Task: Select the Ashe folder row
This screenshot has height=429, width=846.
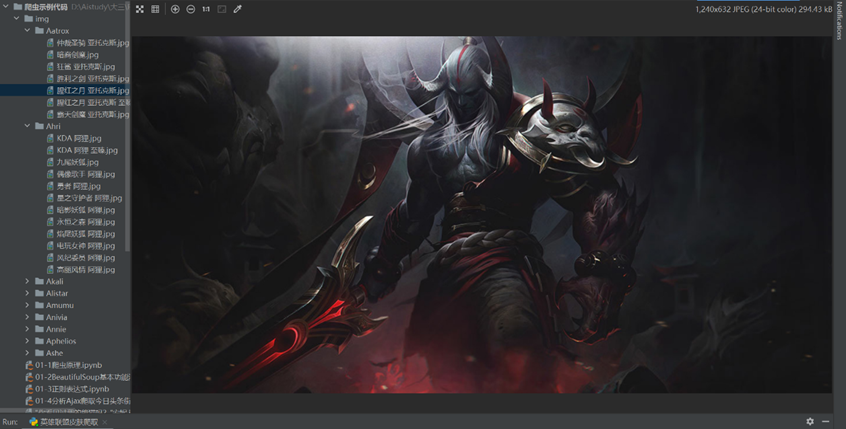Action: [x=65, y=353]
